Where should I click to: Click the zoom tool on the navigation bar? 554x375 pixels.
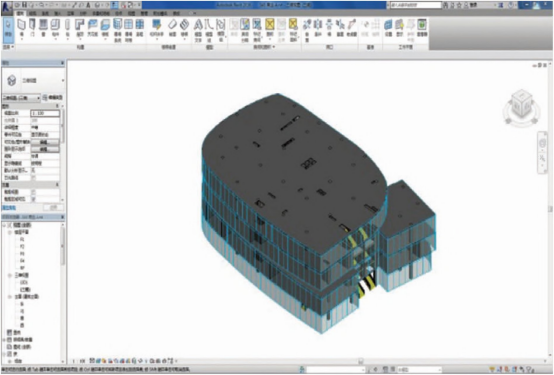coord(542,158)
